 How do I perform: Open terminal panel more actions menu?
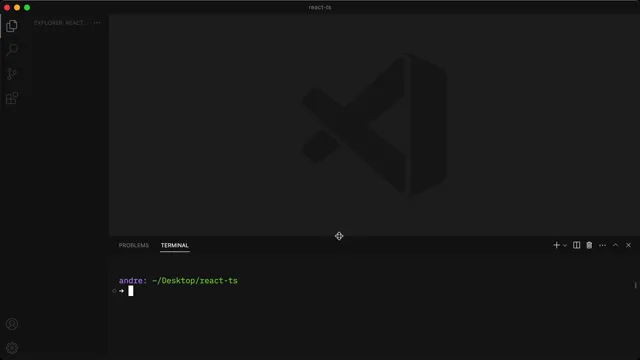[x=602, y=245]
